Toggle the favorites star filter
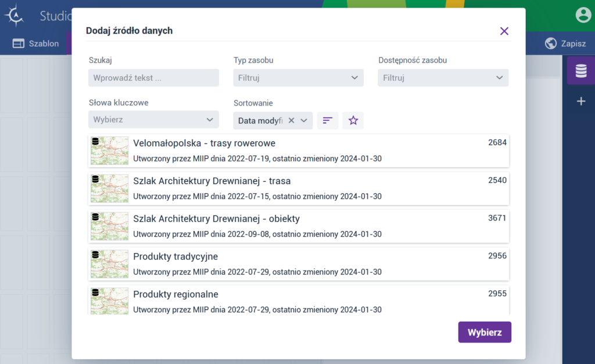The image size is (595, 364). pyautogui.click(x=353, y=121)
